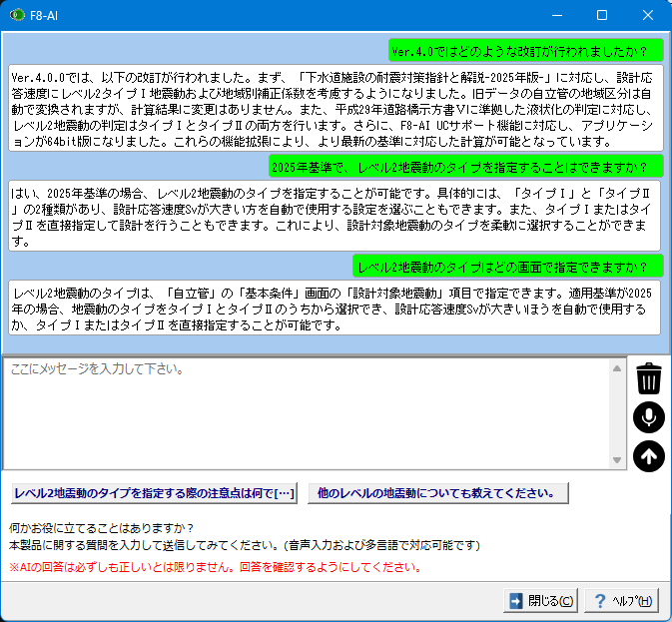This screenshot has height=622, width=672.
Task: Select suggestion '他のレベルの地震動についても教えてください。'
Action: (435, 492)
